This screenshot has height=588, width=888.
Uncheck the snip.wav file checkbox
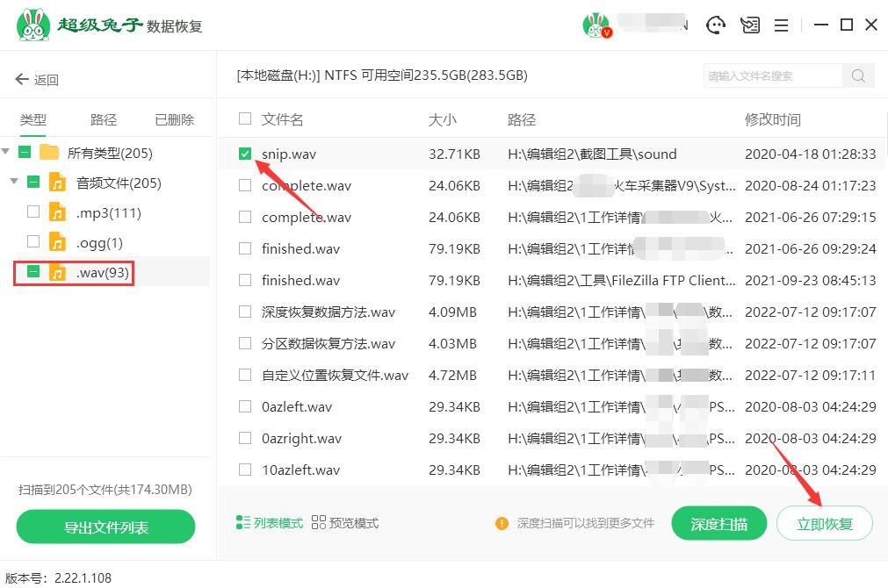click(244, 154)
